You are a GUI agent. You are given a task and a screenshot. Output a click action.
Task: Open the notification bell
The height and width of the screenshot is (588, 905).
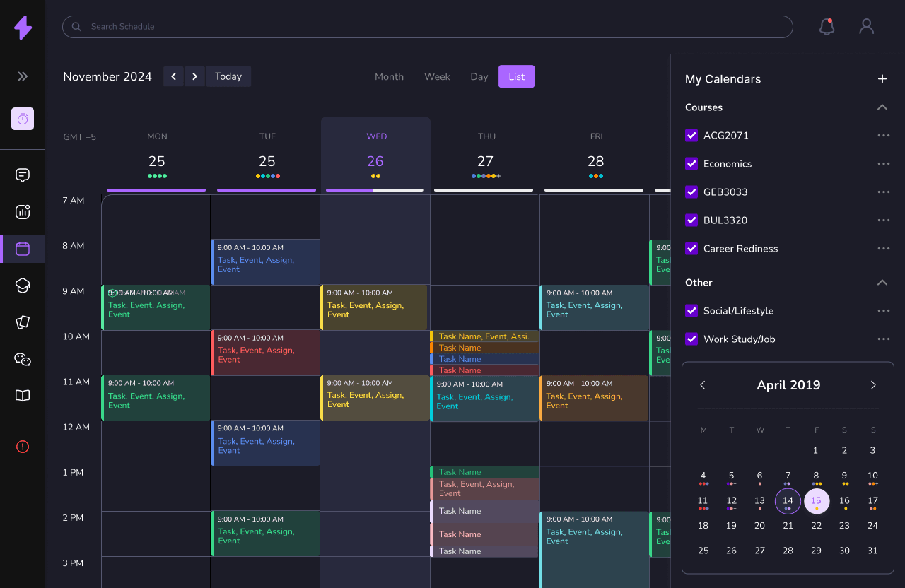(827, 26)
